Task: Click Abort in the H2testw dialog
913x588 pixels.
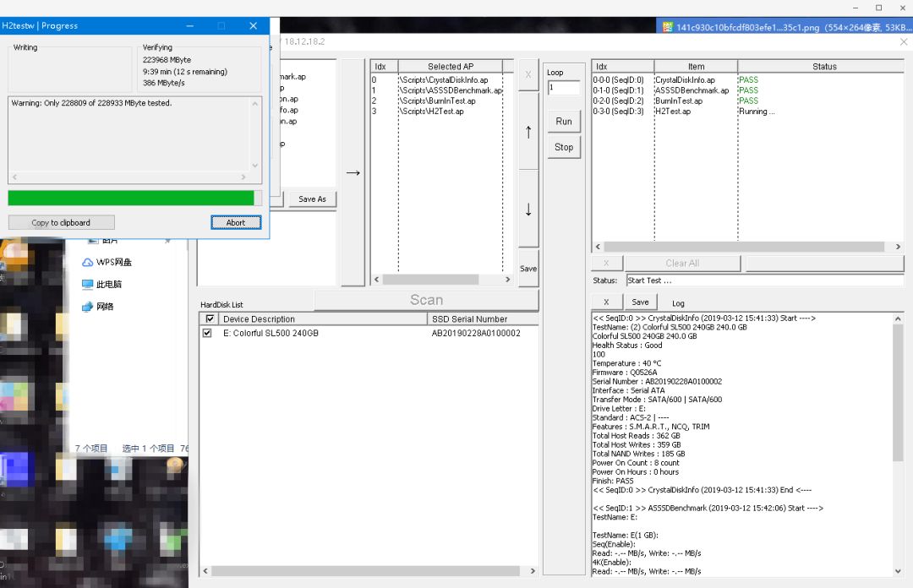Action: (x=236, y=222)
